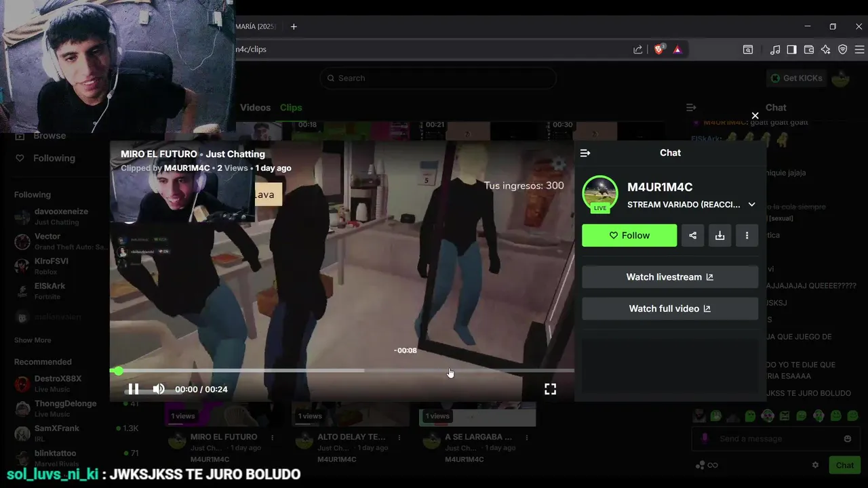Open a new browser tab

coord(294,26)
